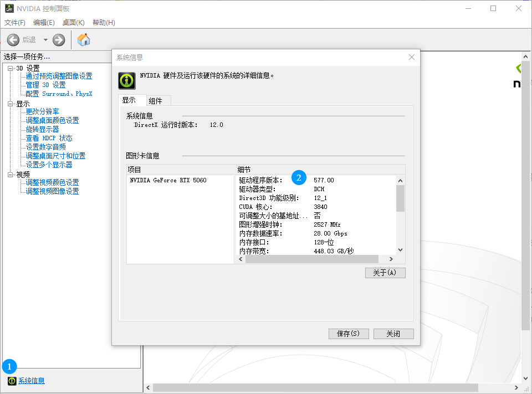The image size is (532, 394).
Task: Open the 帮助(H) menu
Action: [104, 22]
